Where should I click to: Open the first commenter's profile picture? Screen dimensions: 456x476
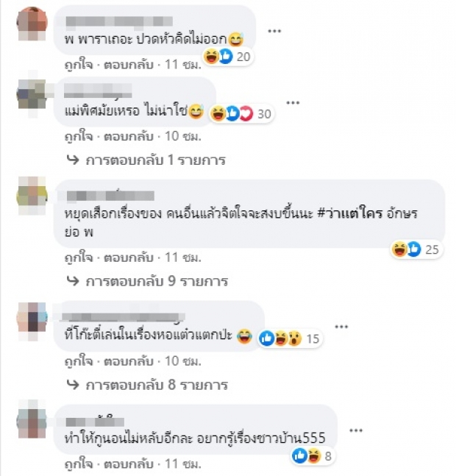pos(32,24)
